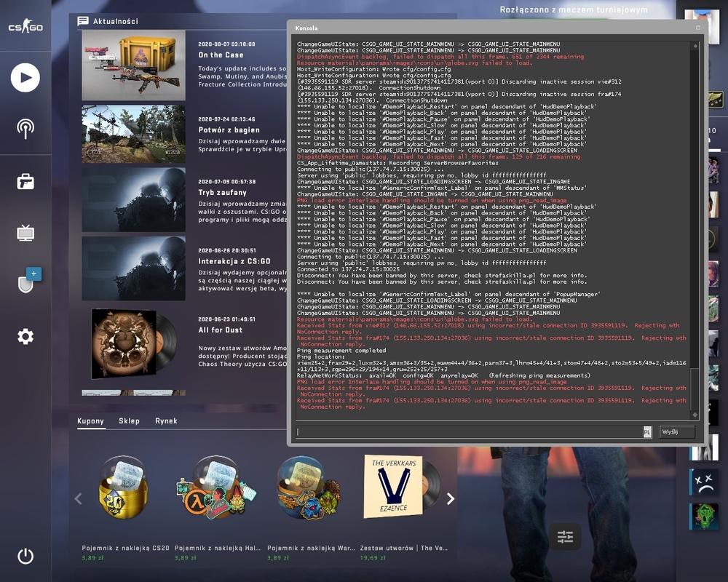
Task: Open the On the Case news thumbnail
Action: coord(134,65)
